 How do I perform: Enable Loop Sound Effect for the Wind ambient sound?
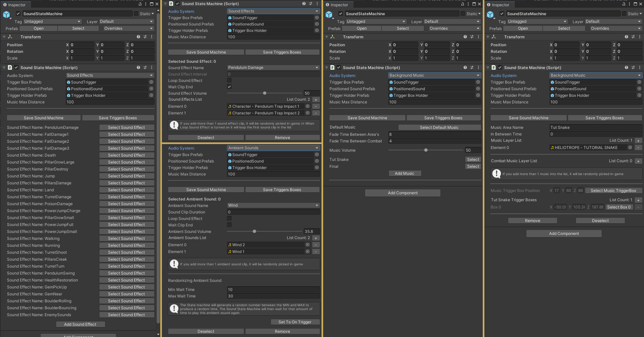[x=229, y=218]
